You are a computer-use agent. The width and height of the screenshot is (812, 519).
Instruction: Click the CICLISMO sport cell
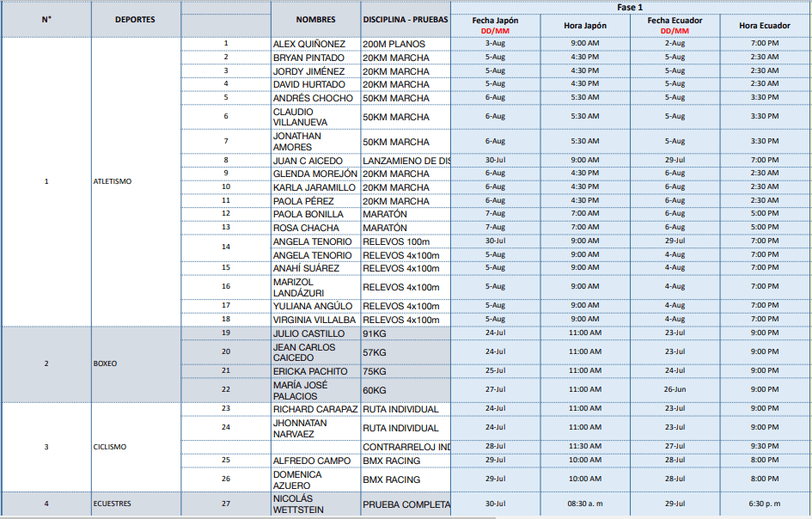(110, 447)
